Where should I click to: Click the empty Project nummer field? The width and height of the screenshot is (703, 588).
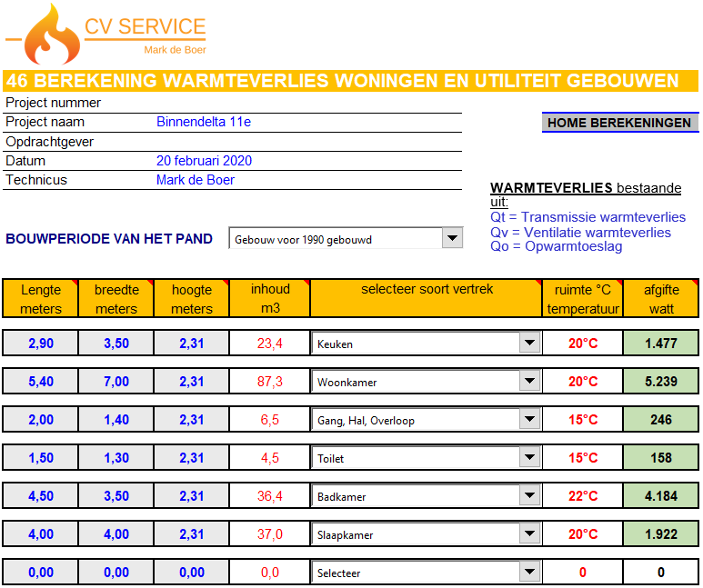tap(308, 103)
